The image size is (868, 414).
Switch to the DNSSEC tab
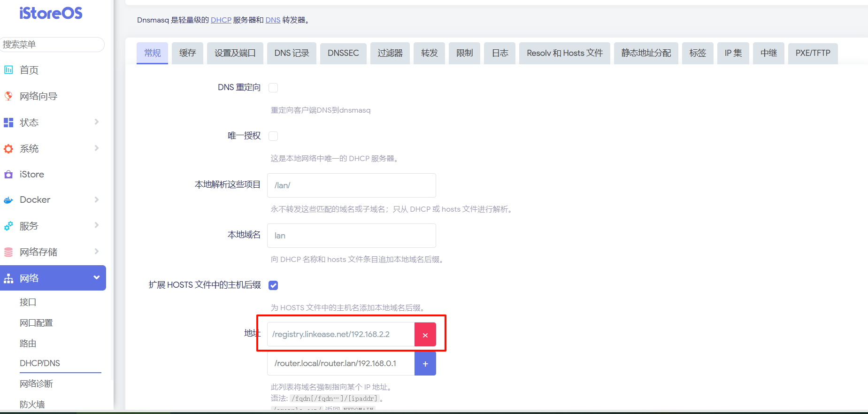(343, 53)
